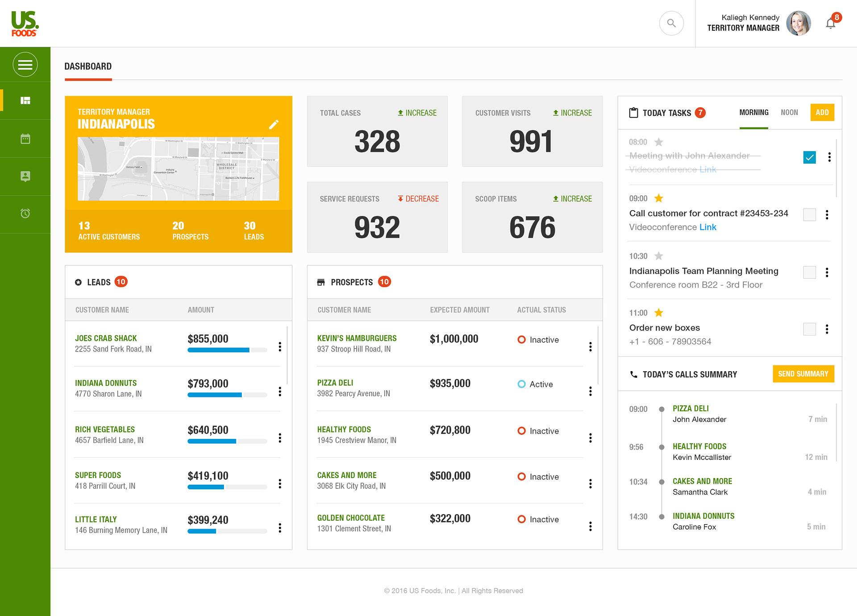Open three-dot menu for Indianapolis Team Planning task

(x=827, y=273)
